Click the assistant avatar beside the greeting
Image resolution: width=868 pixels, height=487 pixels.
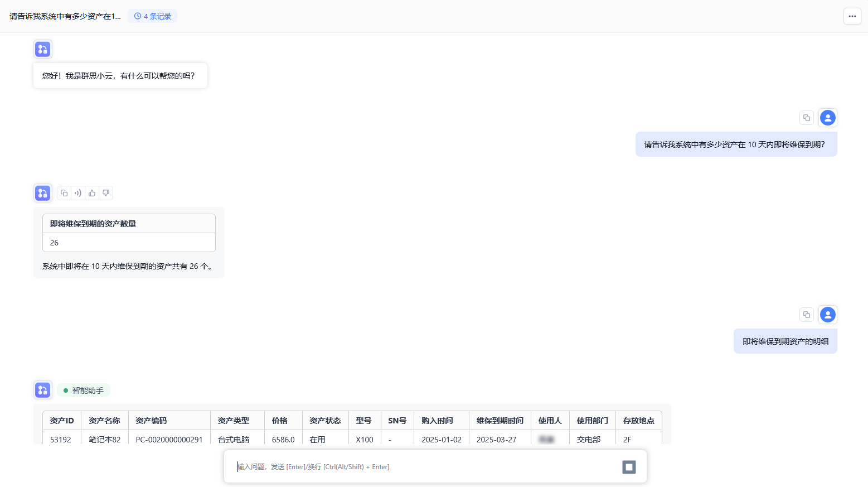pos(43,49)
